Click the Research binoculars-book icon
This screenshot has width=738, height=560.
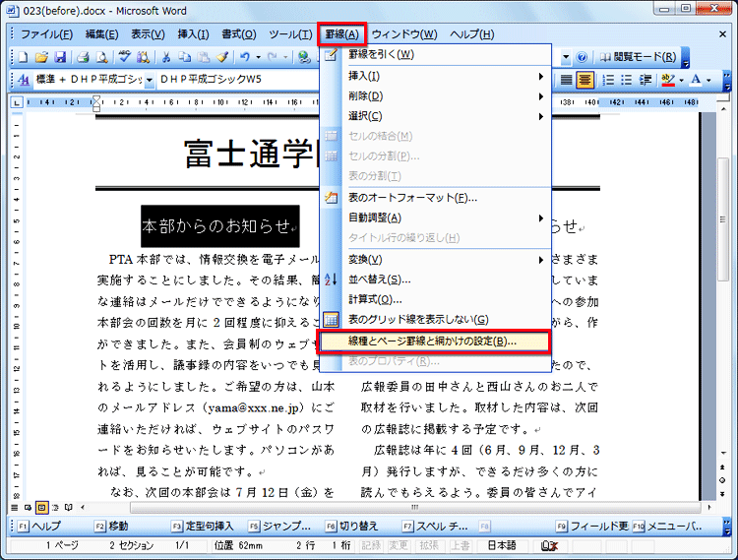click(143, 57)
